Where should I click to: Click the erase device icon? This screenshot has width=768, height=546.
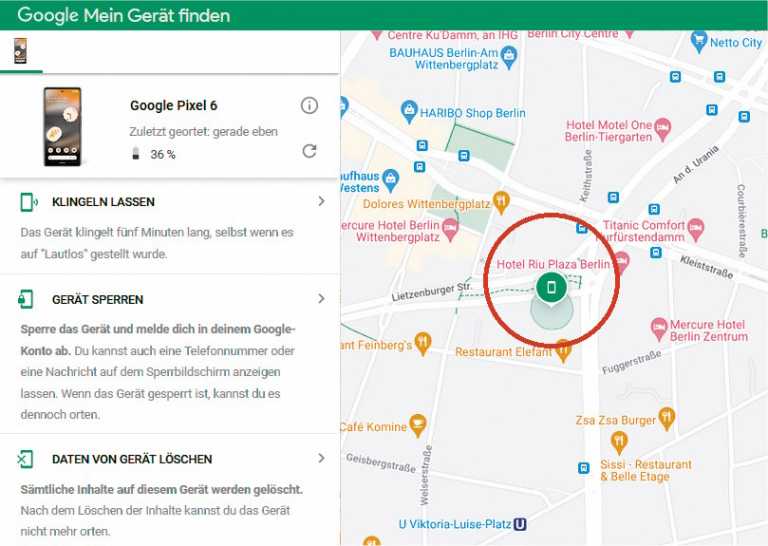(25, 459)
